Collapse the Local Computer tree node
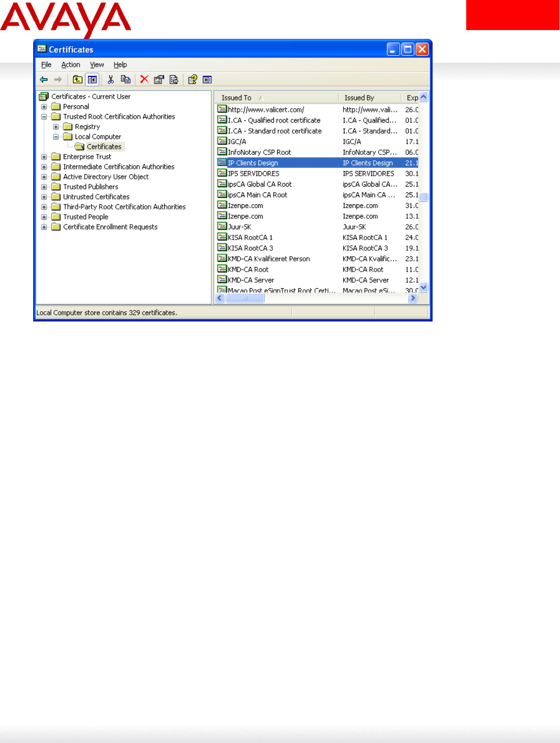Image resolution: width=560 pixels, height=743 pixels. (x=56, y=137)
